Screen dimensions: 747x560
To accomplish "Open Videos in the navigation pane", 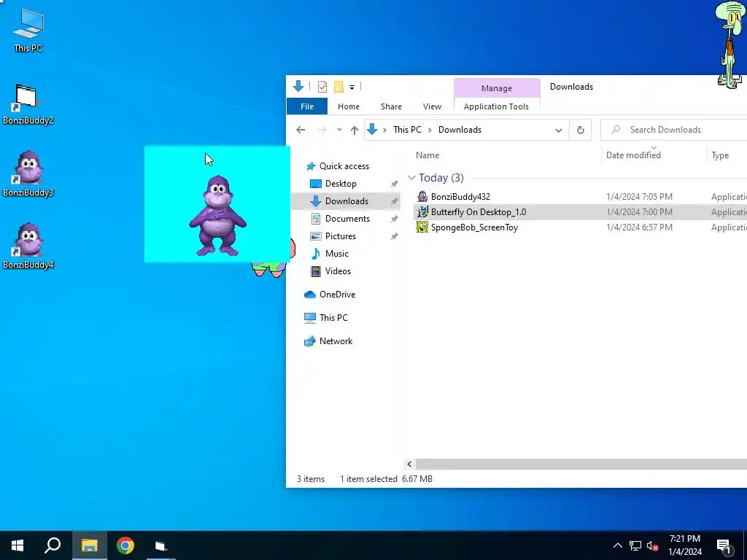I will (x=338, y=271).
